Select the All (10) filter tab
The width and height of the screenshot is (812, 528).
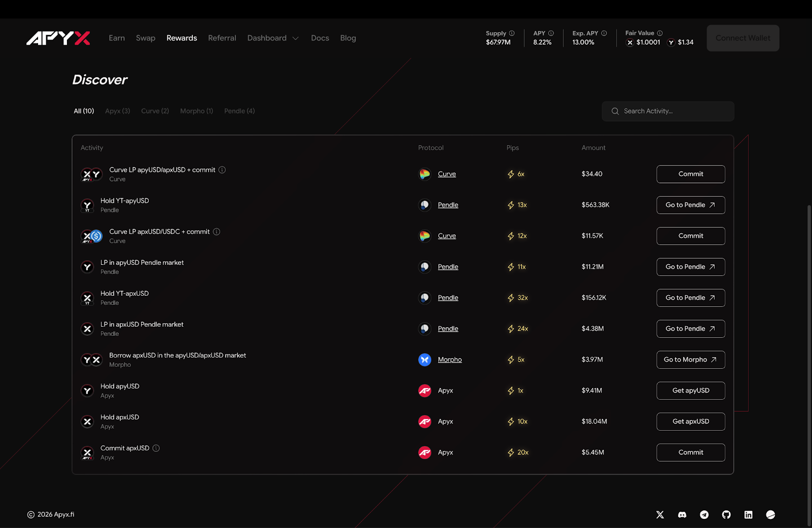coord(84,111)
